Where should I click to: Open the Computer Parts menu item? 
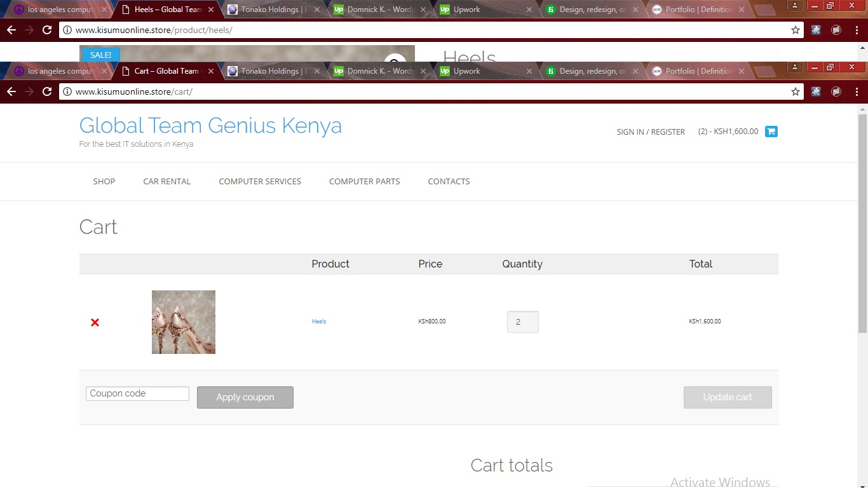364,181
